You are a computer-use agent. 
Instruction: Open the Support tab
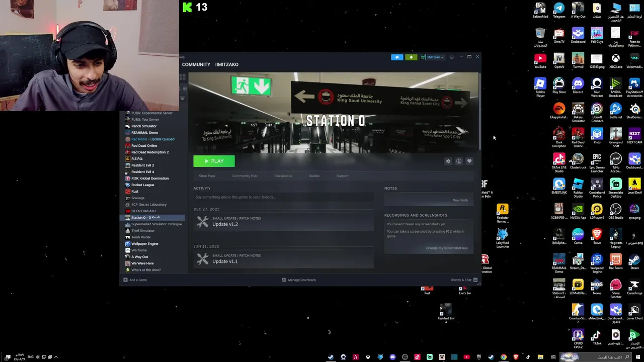[342, 176]
